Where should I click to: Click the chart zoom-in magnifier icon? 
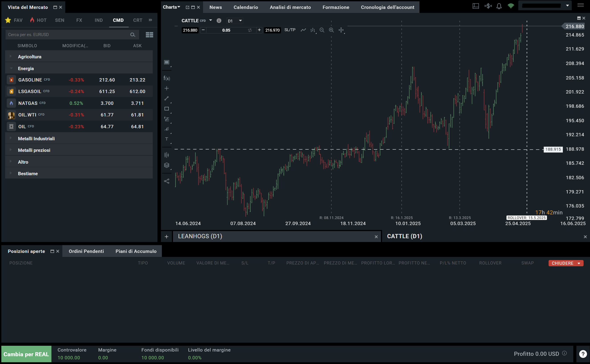331,30
